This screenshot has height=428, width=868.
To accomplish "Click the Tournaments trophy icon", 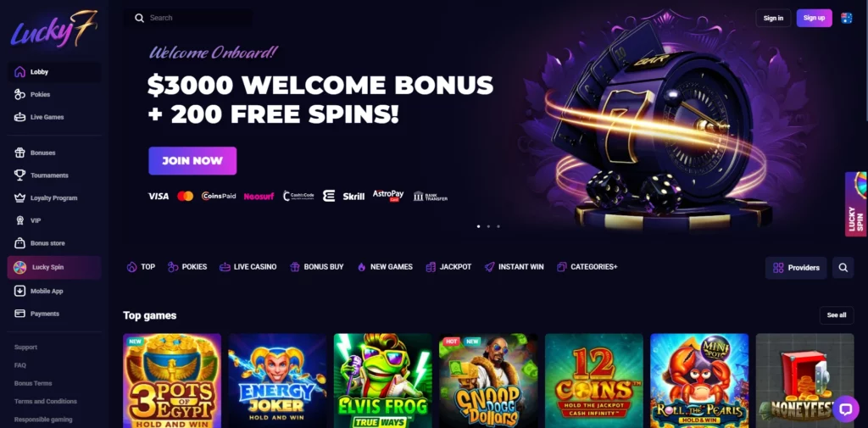I will click(20, 175).
